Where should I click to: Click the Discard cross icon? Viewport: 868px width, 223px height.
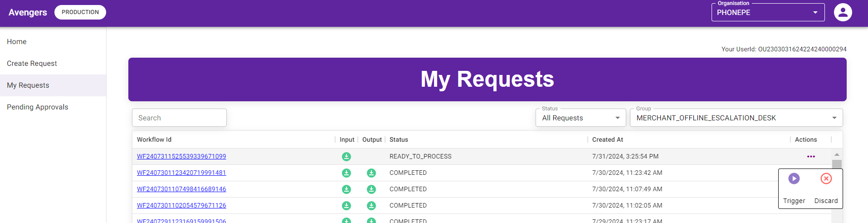click(x=826, y=178)
